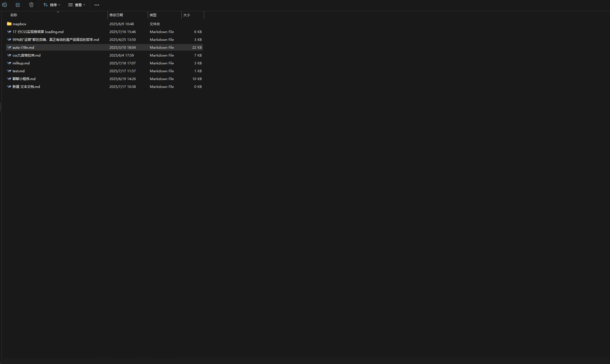This screenshot has height=364, width=610.
Task: Sort by the 修改日期 column header
Action: [116, 15]
